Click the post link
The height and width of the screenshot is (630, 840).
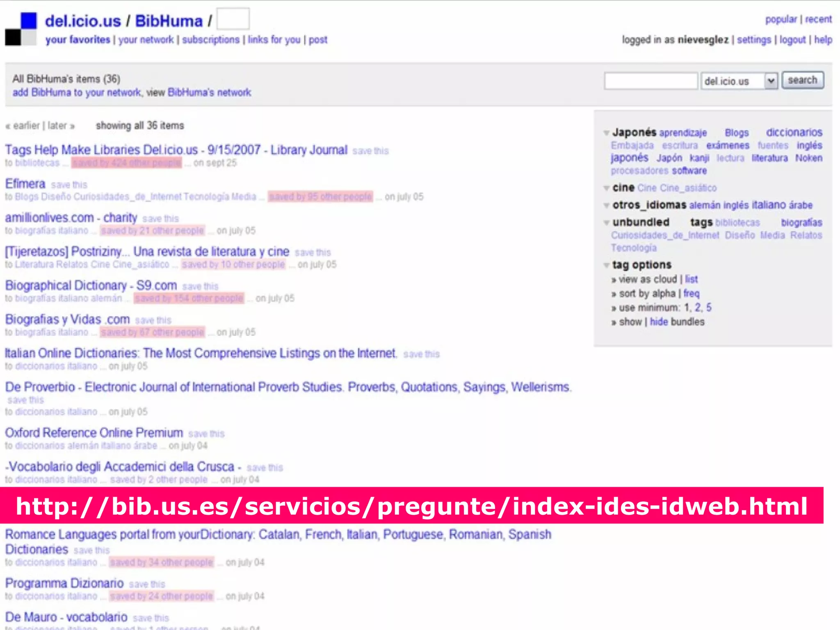click(318, 40)
